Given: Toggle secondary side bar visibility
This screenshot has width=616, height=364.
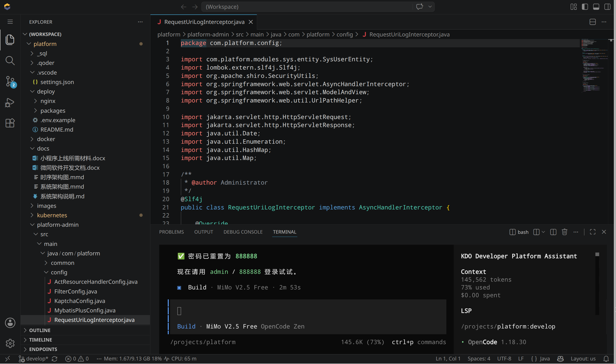Looking at the screenshot, I should coord(607,7).
